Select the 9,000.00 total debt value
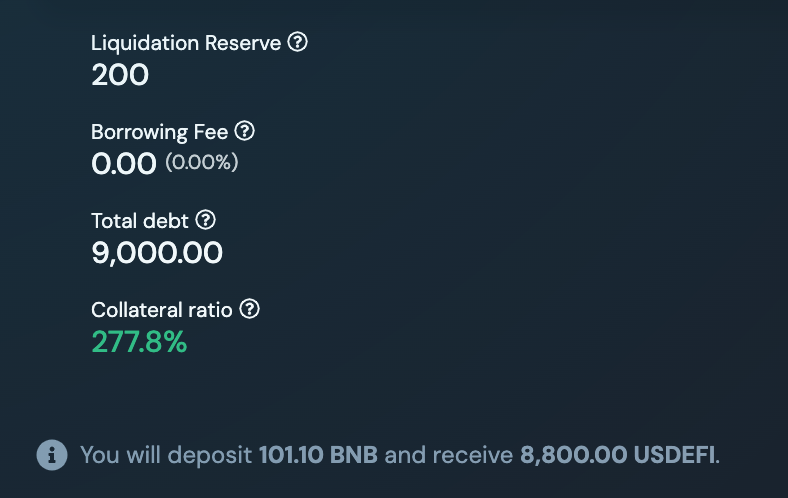 pos(157,253)
